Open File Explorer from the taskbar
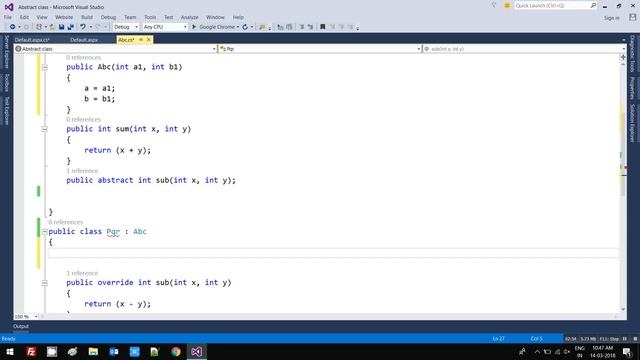This screenshot has width=640, height=360. pos(93,351)
